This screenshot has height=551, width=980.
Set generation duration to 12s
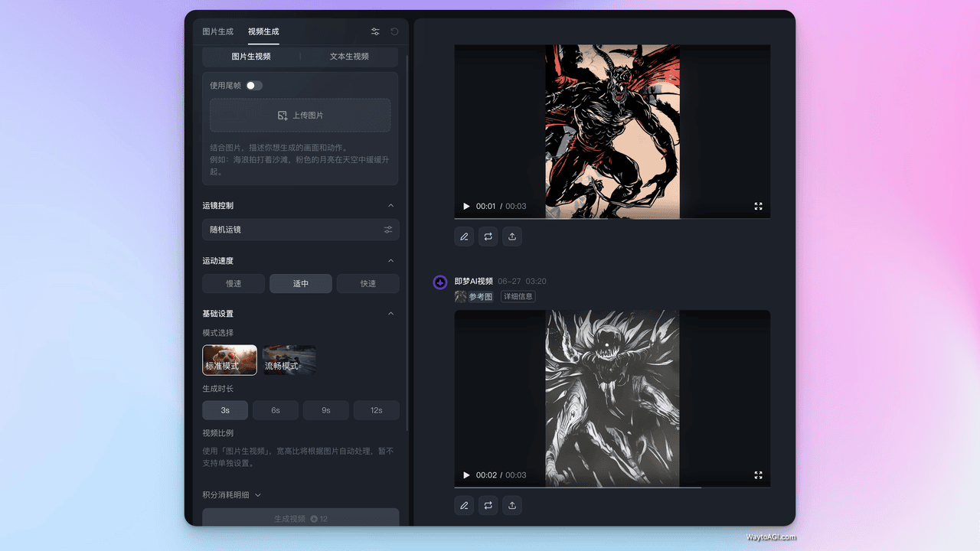[x=377, y=410]
